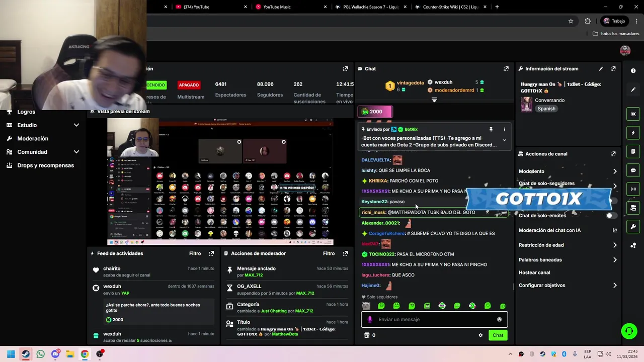This screenshot has height=362, width=644.
Task: Switch to PGL Wallachia Season 7 tab
Action: tap(370, 7)
